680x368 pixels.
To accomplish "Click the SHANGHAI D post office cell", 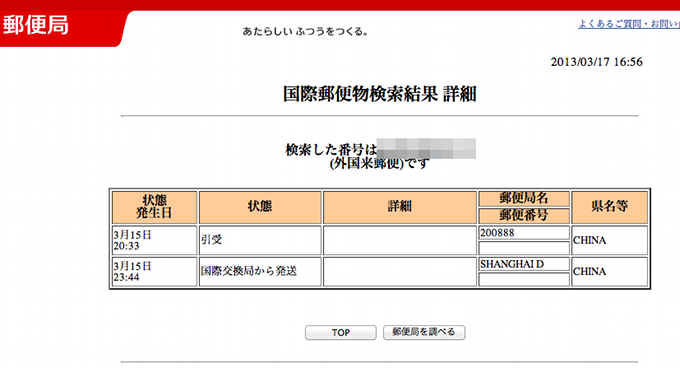I will (523, 264).
